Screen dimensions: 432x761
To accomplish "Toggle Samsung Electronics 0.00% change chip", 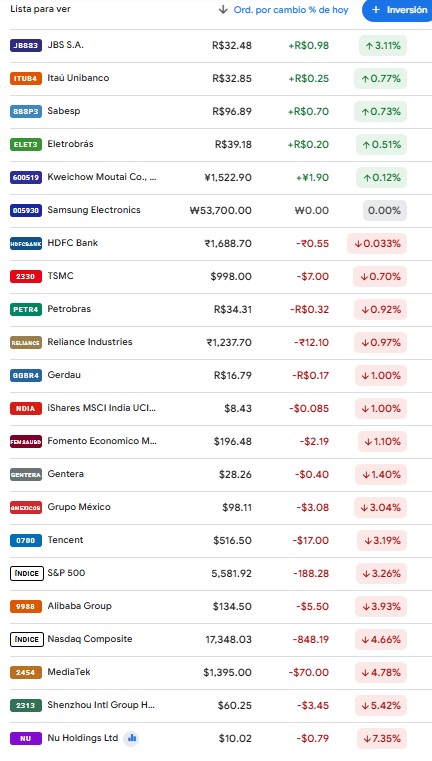I will click(x=385, y=211).
